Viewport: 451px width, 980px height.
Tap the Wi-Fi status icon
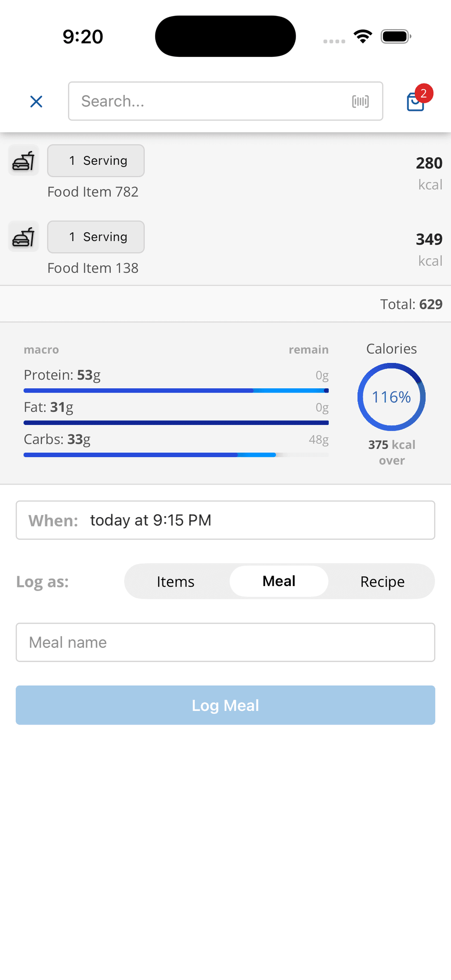(x=363, y=37)
